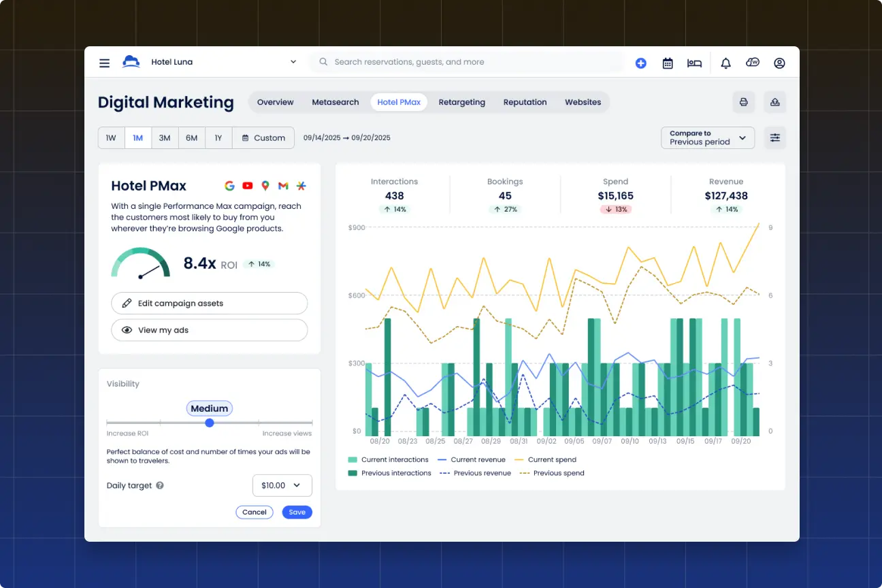Click the Visibility slider blue handle
The image size is (882, 588).
coord(210,423)
